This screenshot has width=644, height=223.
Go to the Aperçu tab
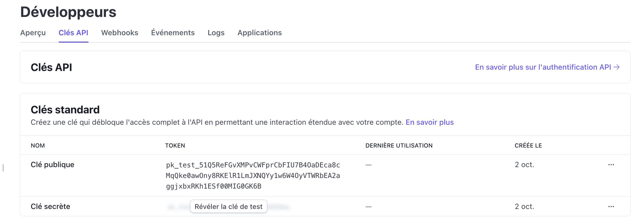pos(33,33)
